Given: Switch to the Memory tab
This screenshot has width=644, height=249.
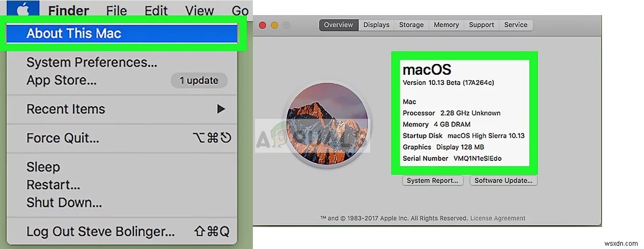Looking at the screenshot, I should [447, 25].
